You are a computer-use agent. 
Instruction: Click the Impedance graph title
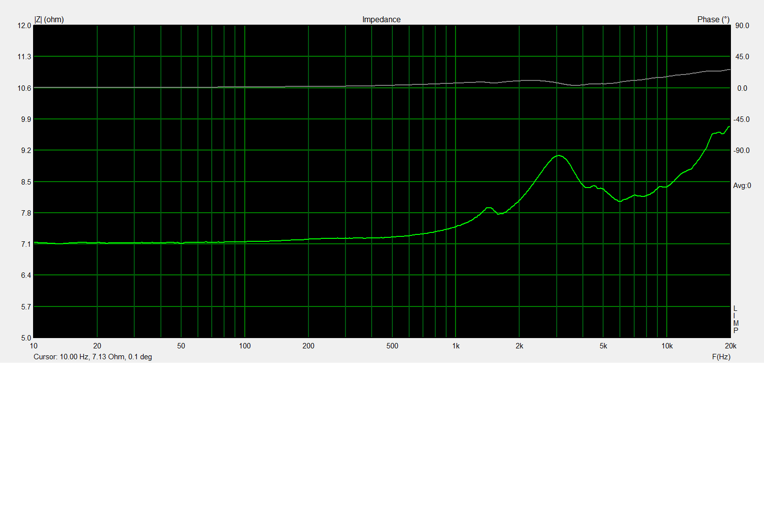click(x=381, y=20)
